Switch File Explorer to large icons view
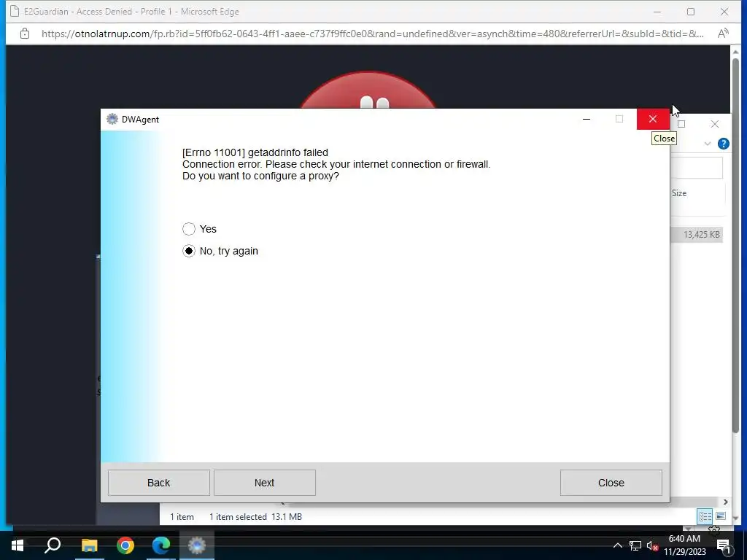This screenshot has width=747, height=560. 721,516
